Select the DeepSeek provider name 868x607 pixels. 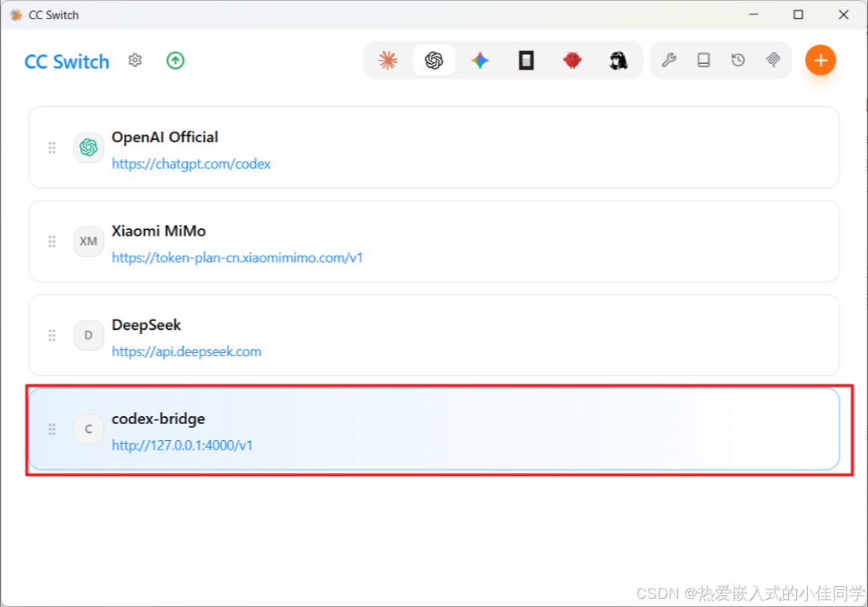[146, 325]
